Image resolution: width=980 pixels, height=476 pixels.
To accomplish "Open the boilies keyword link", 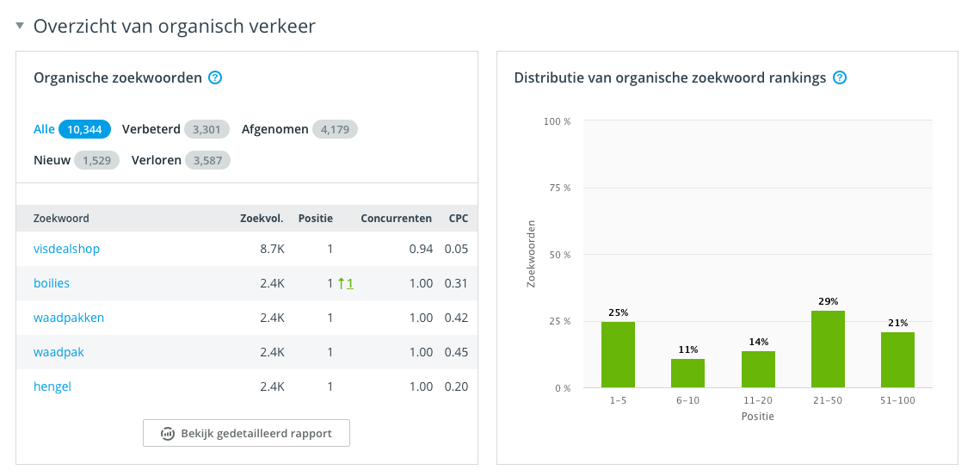I will click(52, 283).
